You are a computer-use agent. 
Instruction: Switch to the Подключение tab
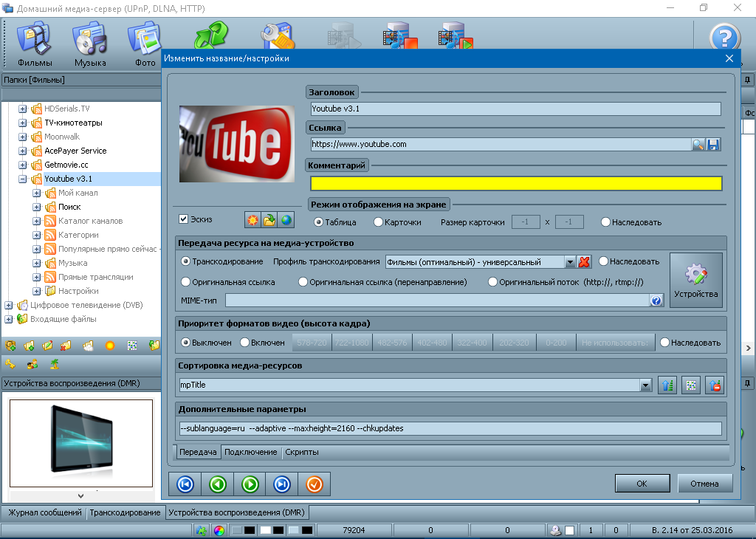[x=250, y=452]
